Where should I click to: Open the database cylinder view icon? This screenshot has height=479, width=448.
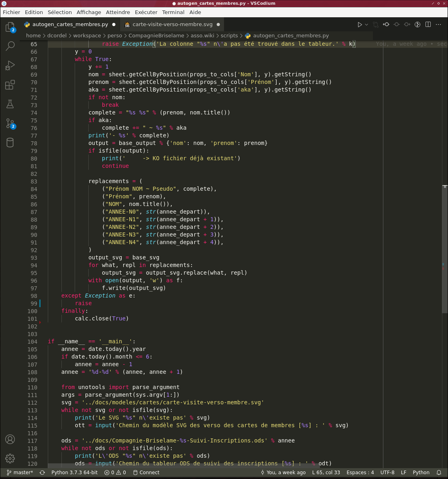coord(10,143)
